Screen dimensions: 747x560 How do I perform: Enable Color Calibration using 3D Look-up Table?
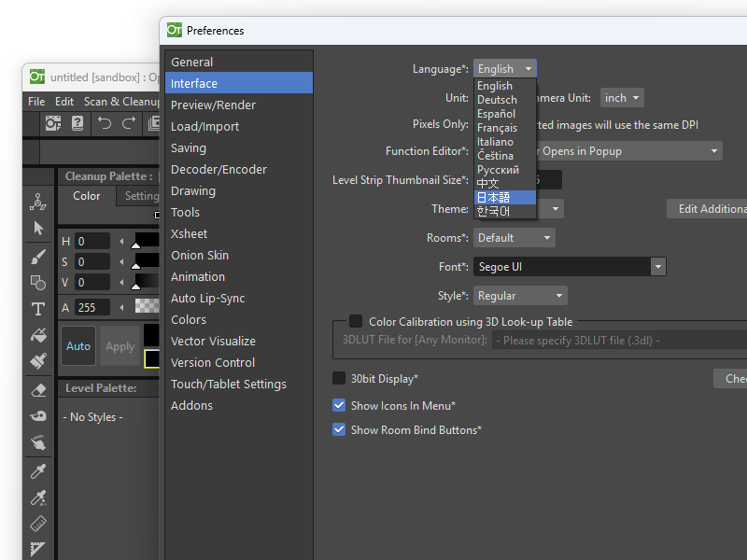[x=356, y=321]
